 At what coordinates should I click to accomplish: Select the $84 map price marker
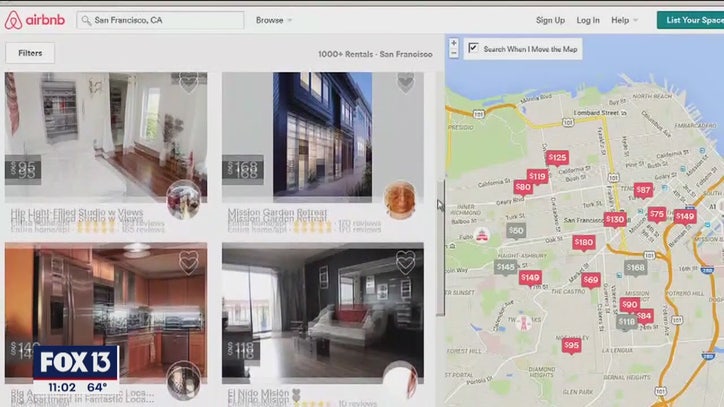(x=644, y=316)
